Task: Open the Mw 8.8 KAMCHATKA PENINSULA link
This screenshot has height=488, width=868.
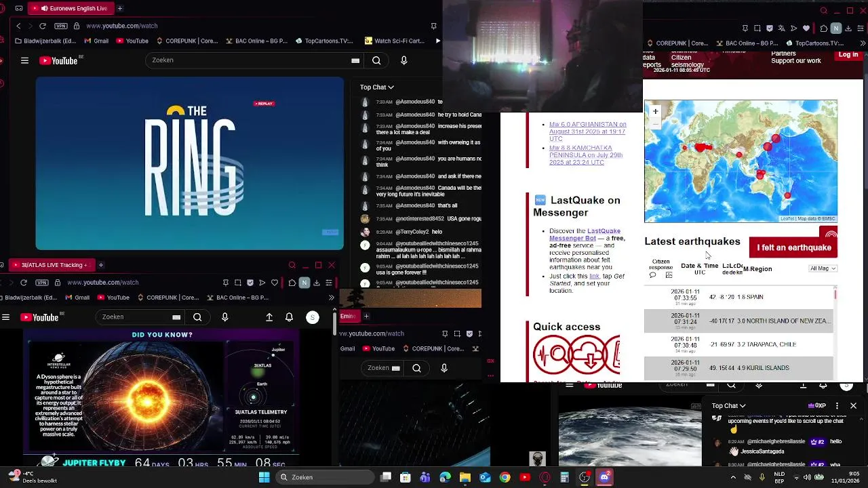Action: (x=586, y=155)
